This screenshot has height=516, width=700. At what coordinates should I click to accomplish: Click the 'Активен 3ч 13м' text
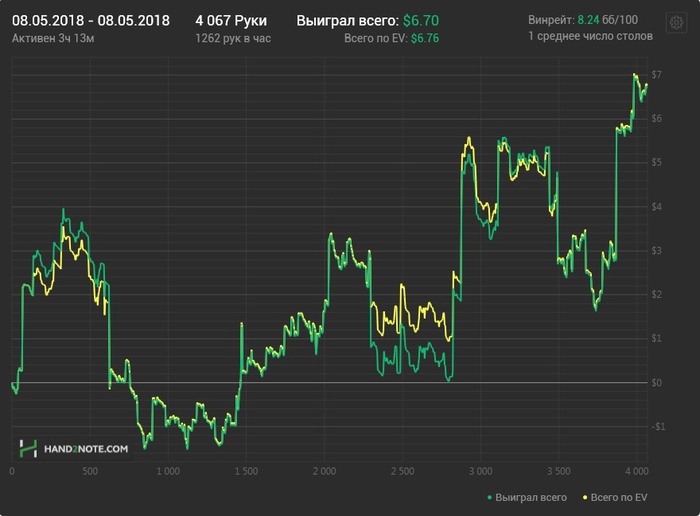coord(53,38)
